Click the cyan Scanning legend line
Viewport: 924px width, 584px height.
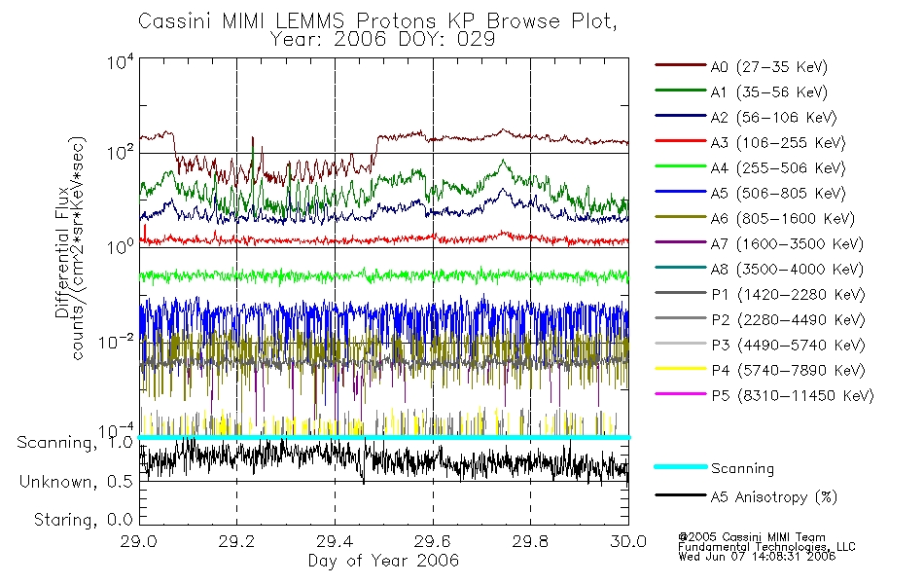pos(681,466)
